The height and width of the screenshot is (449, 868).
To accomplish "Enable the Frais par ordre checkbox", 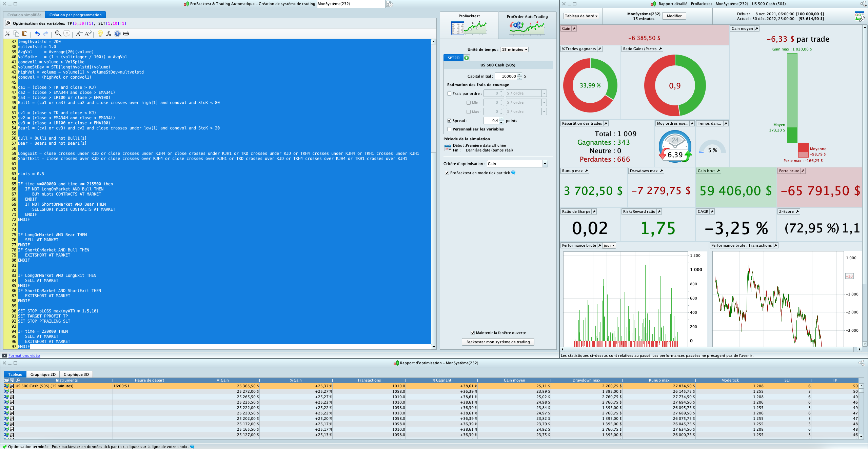I will (449, 94).
